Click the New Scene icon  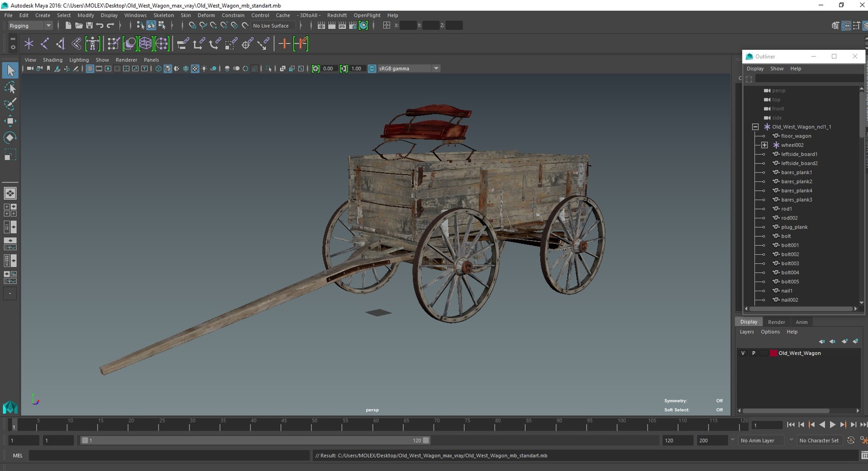(x=68, y=26)
